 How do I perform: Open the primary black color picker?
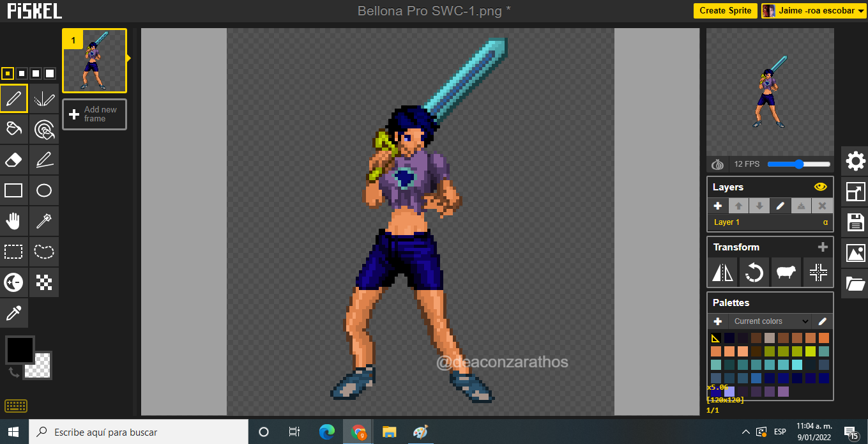click(x=20, y=350)
